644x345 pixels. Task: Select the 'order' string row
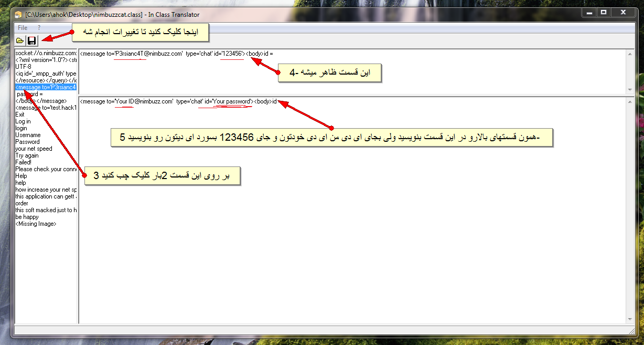click(x=46, y=203)
